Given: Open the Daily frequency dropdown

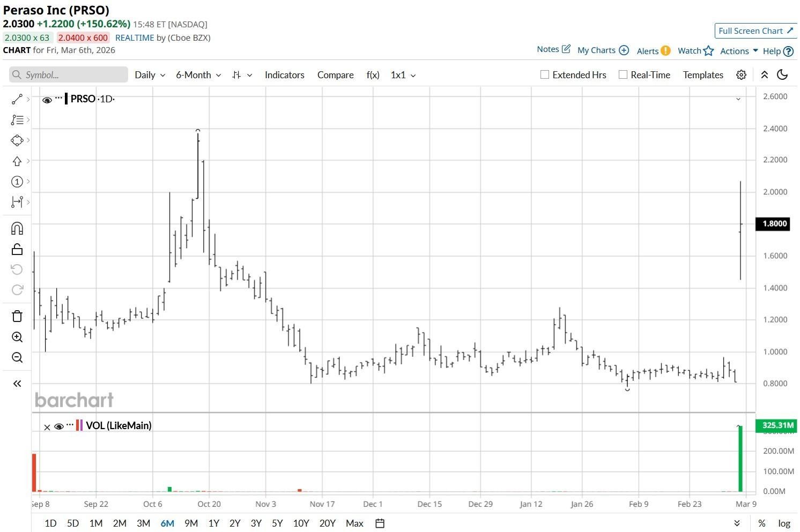Looking at the screenshot, I should pos(150,75).
